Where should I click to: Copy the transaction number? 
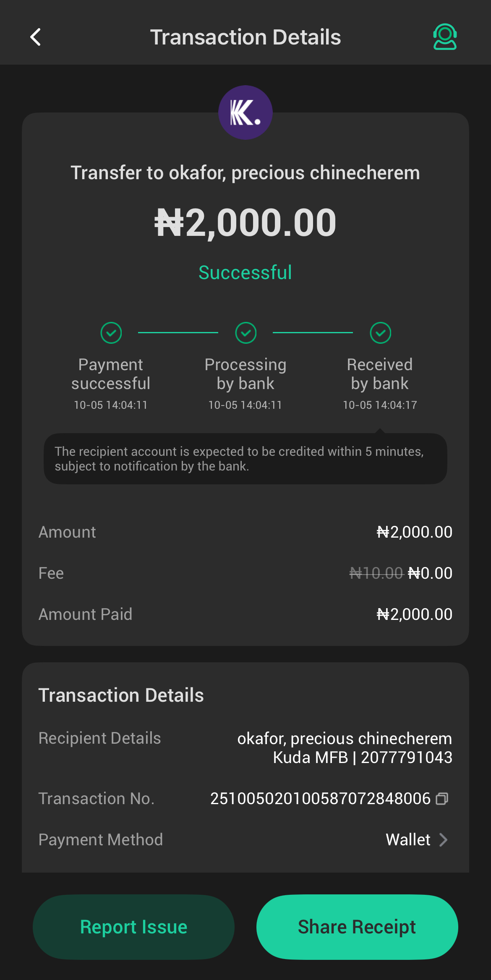[x=442, y=799]
